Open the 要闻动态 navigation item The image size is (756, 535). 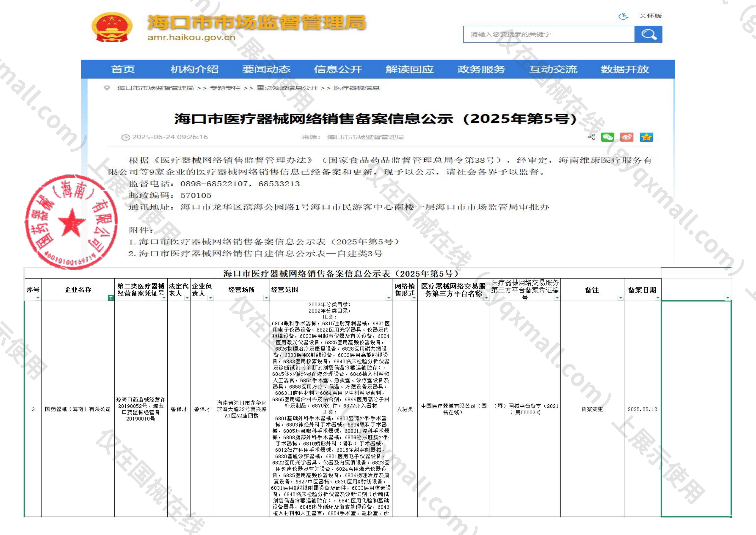point(266,69)
